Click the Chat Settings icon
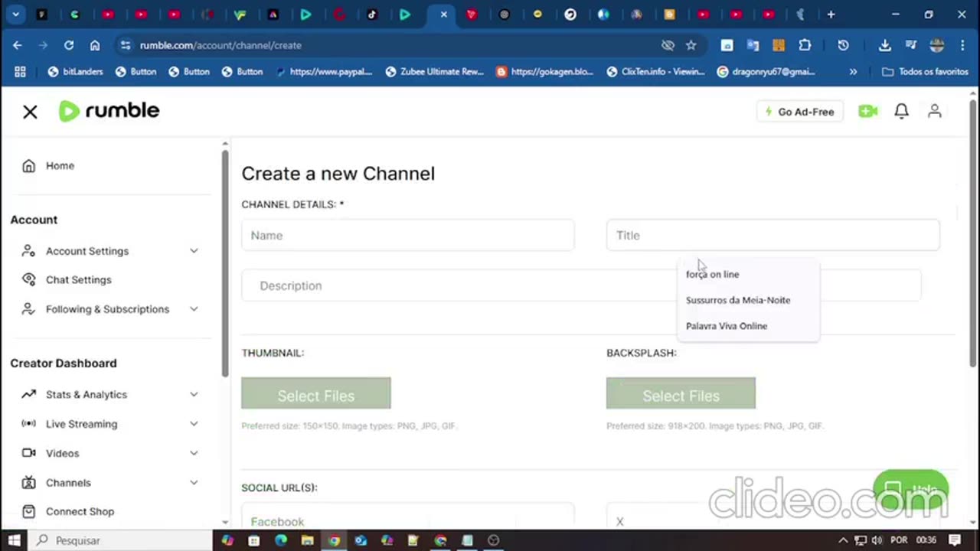Image resolution: width=980 pixels, height=551 pixels. pyautogui.click(x=28, y=279)
